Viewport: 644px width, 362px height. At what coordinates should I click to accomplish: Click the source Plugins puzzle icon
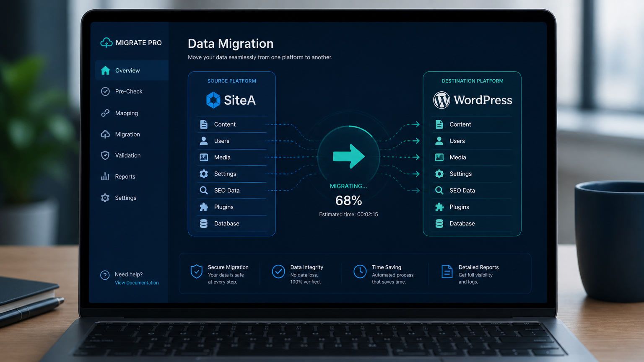(204, 207)
